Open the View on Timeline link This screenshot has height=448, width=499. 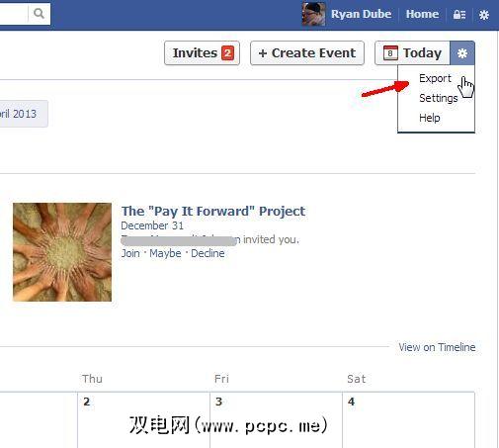(437, 347)
